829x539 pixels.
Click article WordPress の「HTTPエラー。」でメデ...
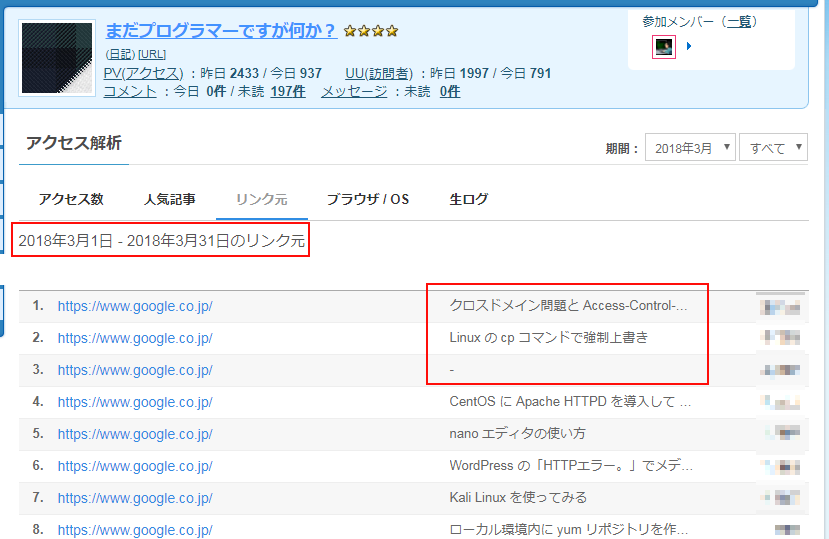tap(571, 465)
